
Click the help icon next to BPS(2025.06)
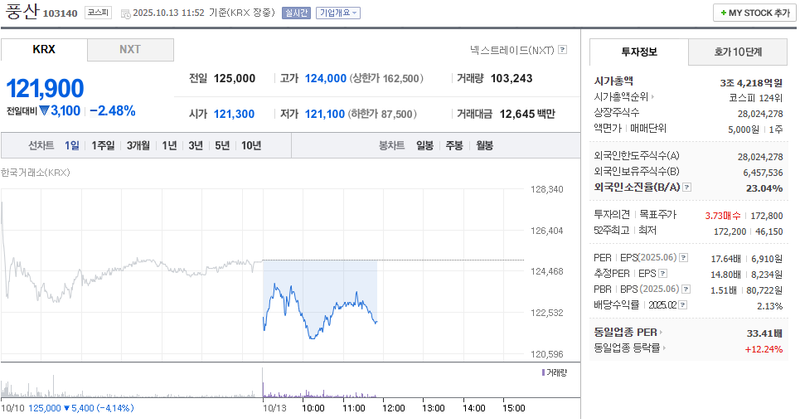pyautogui.click(x=687, y=290)
